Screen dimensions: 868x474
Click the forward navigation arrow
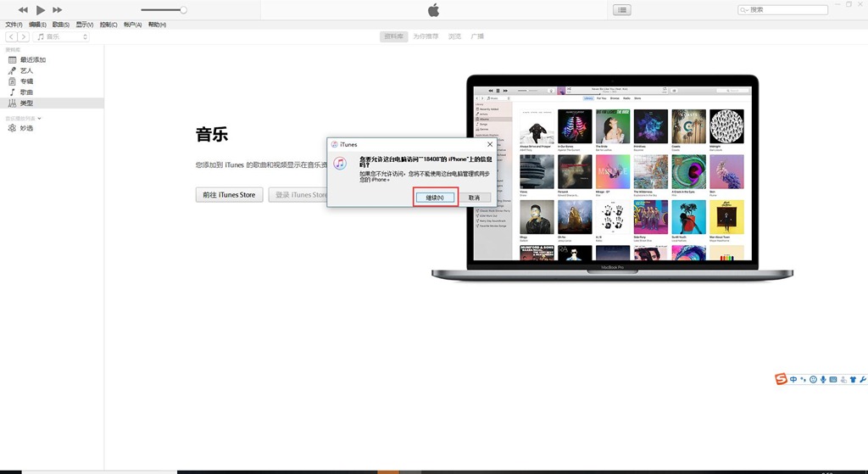click(x=23, y=37)
